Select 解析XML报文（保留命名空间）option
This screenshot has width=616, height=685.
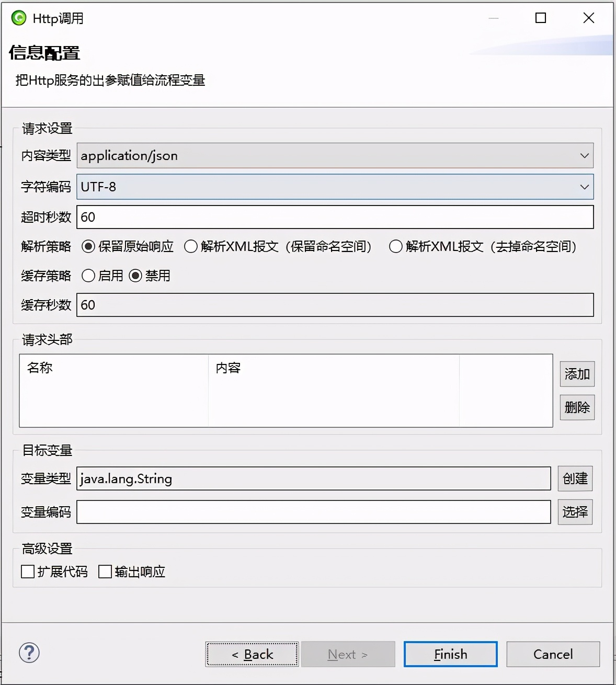[x=191, y=247]
